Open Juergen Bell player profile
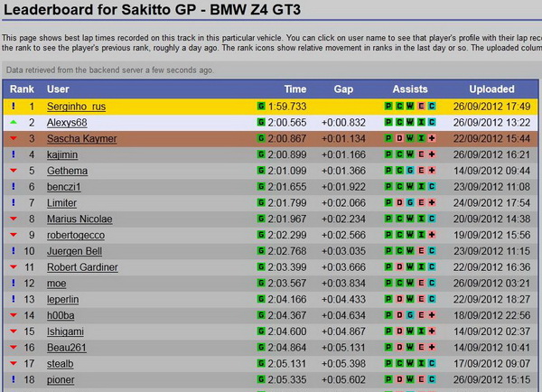The image size is (542, 392). pyautogui.click(x=74, y=251)
